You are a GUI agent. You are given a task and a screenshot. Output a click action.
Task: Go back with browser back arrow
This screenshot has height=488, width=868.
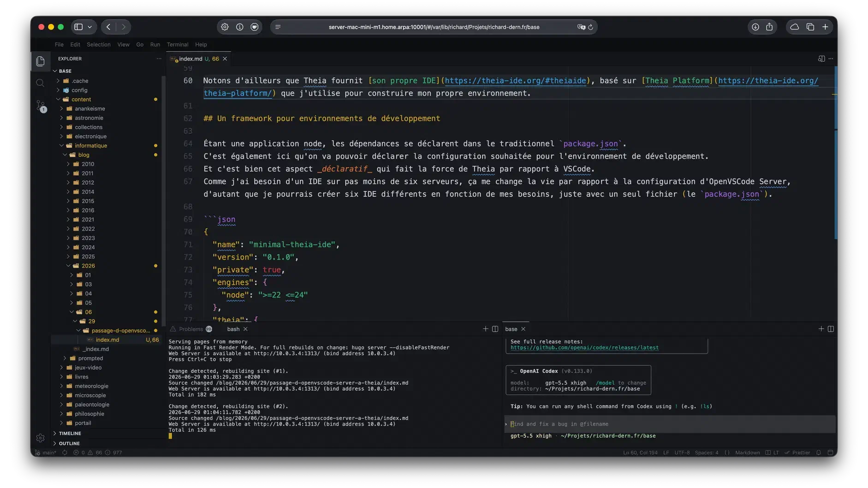(x=108, y=27)
